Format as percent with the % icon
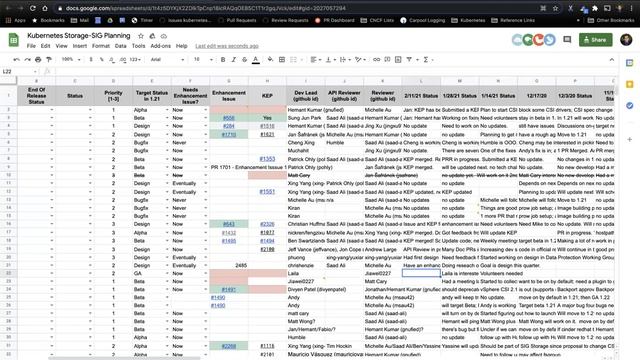 point(102,60)
